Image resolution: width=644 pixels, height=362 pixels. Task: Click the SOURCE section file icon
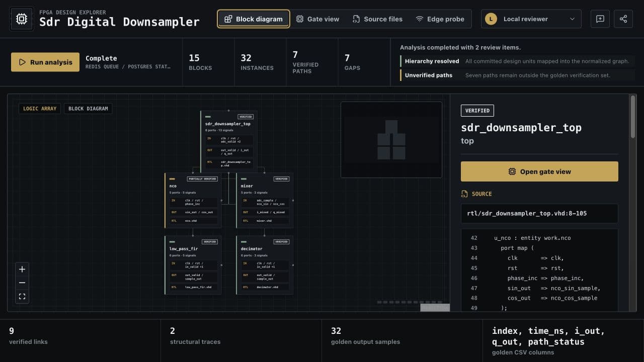[465, 194]
